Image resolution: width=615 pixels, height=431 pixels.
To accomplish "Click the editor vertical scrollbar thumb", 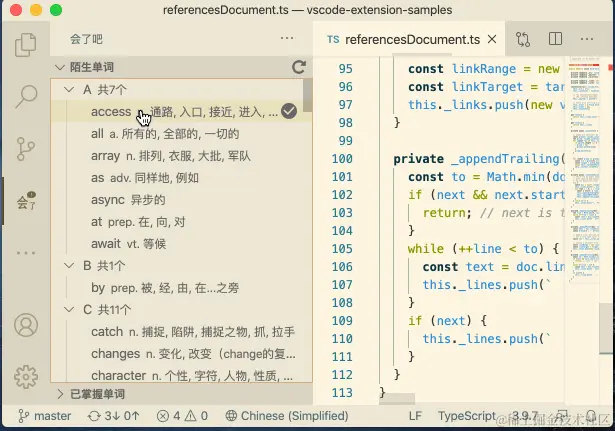I will pos(606,328).
